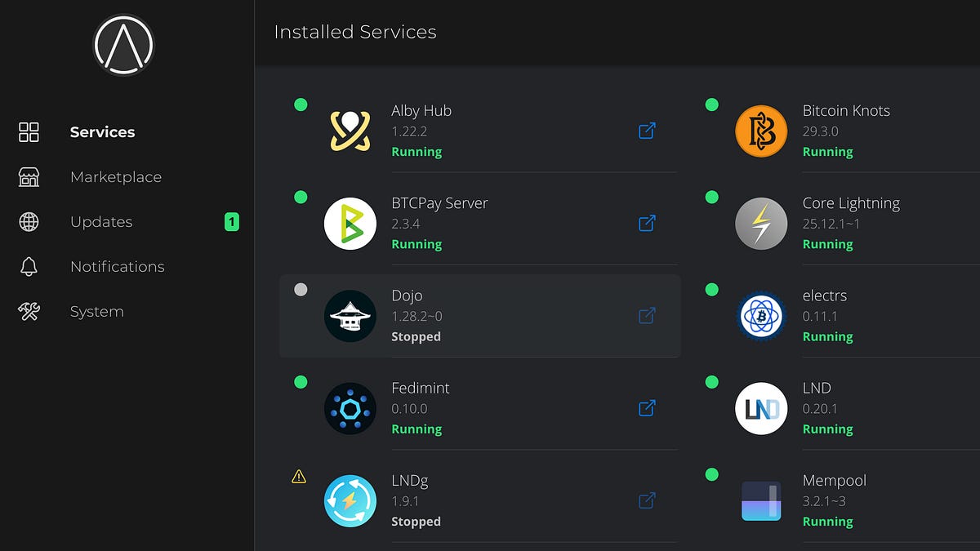Click the StartOS logo at top of sidebar
The image size is (980, 551).
click(123, 45)
